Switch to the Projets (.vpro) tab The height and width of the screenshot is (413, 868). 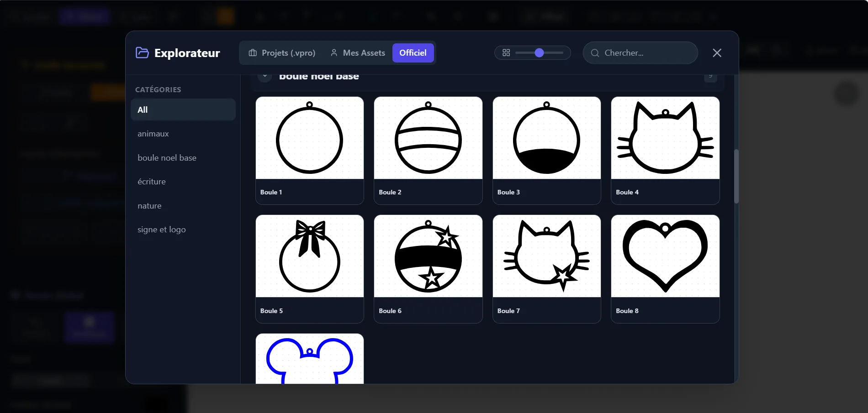tap(282, 53)
